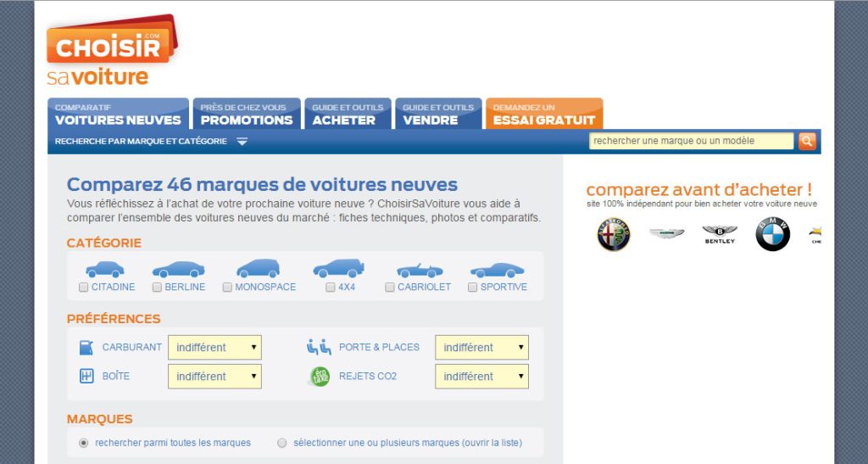The height and width of the screenshot is (464, 868).
Task: Open the orange Essai Gratuit tab
Action: (544, 114)
